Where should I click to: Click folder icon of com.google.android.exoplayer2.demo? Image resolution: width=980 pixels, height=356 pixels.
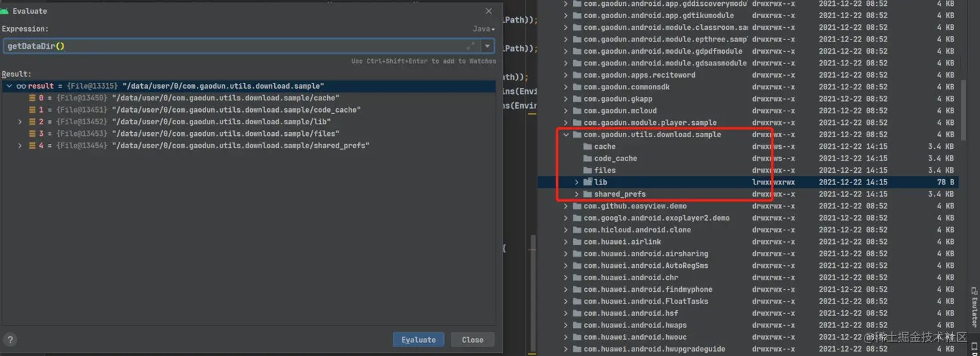pos(577,218)
